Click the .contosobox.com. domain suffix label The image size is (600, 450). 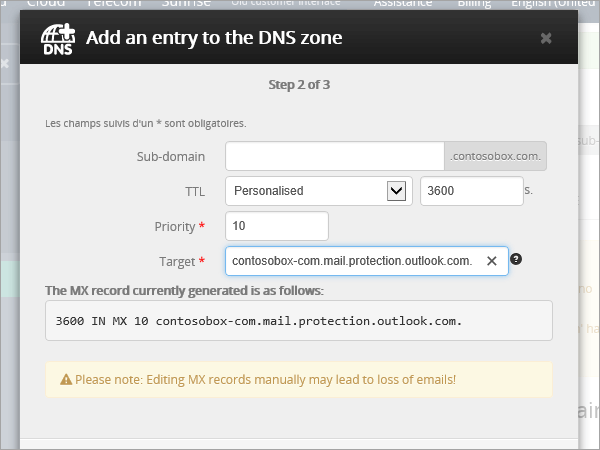coord(496,156)
